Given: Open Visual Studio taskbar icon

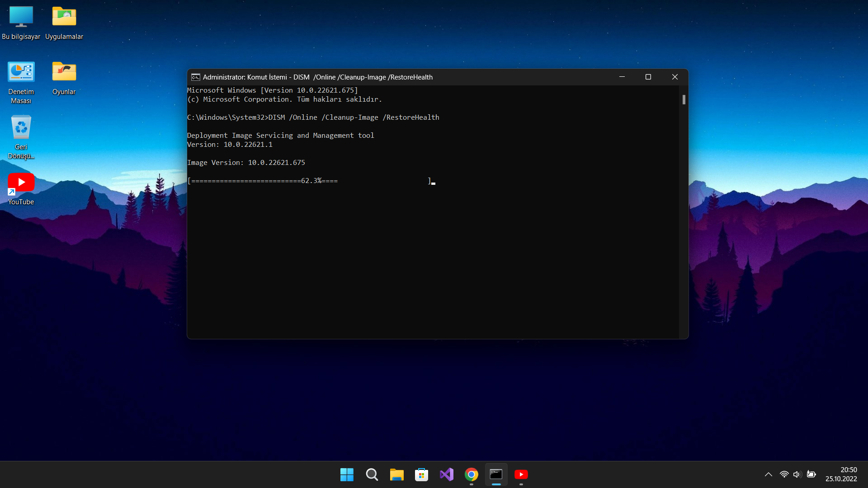Looking at the screenshot, I should (x=446, y=474).
